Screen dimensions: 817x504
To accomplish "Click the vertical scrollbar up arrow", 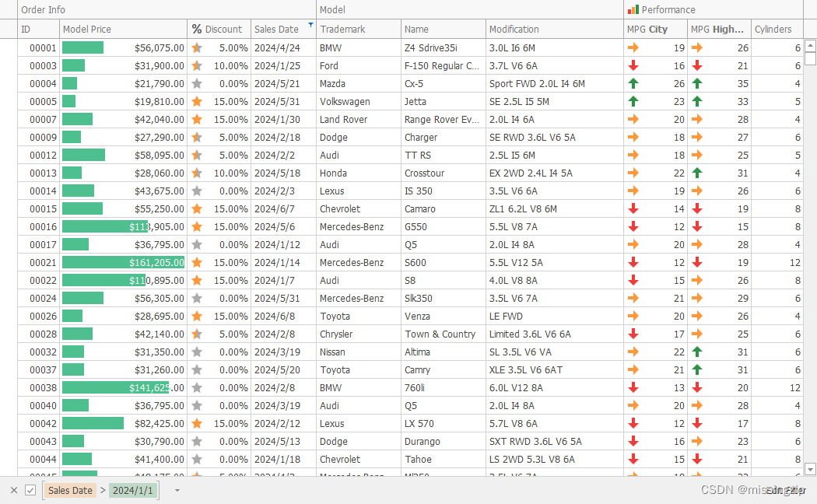I will tap(810, 46).
